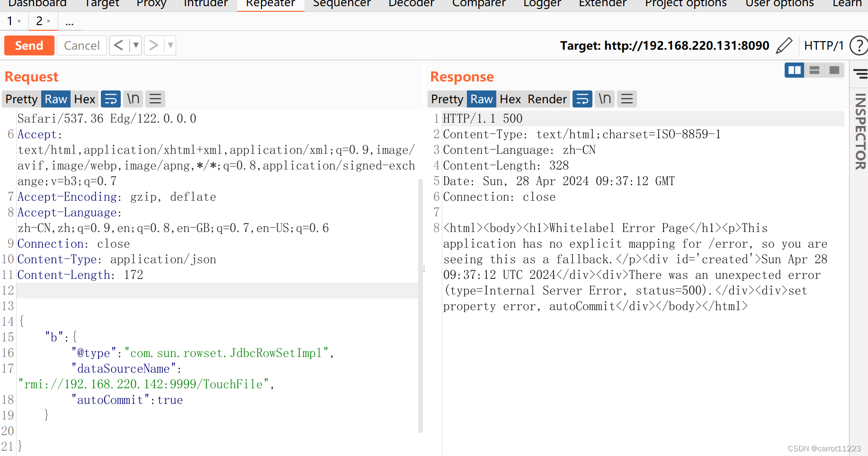Switch Response view to Pretty
Screen dimensions: 868x456
[x=447, y=99]
